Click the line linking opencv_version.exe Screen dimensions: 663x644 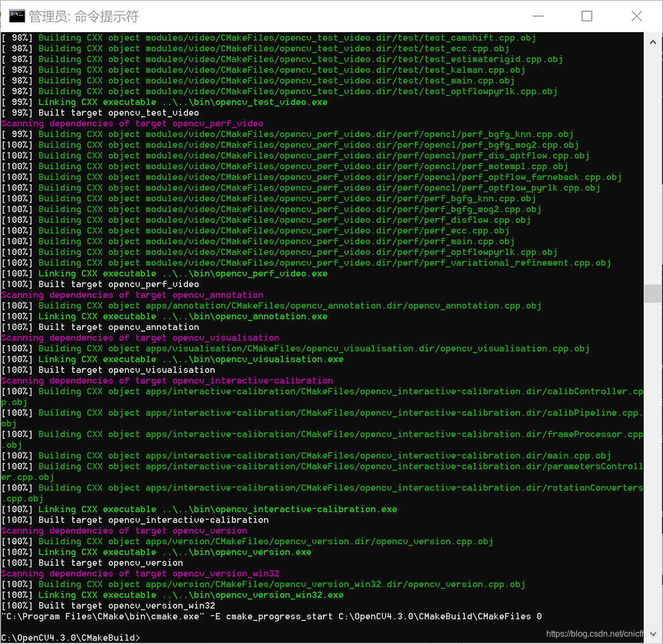pos(156,552)
